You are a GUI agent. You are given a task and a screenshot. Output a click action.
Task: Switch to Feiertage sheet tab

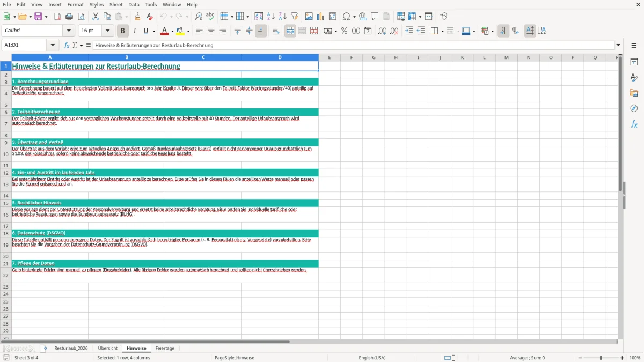[165, 349]
